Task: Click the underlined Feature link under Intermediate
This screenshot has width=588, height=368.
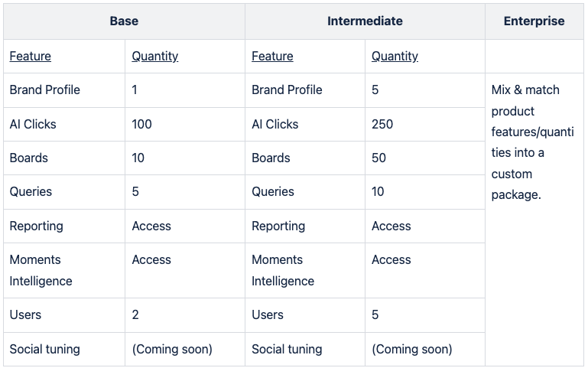Action: [x=272, y=56]
